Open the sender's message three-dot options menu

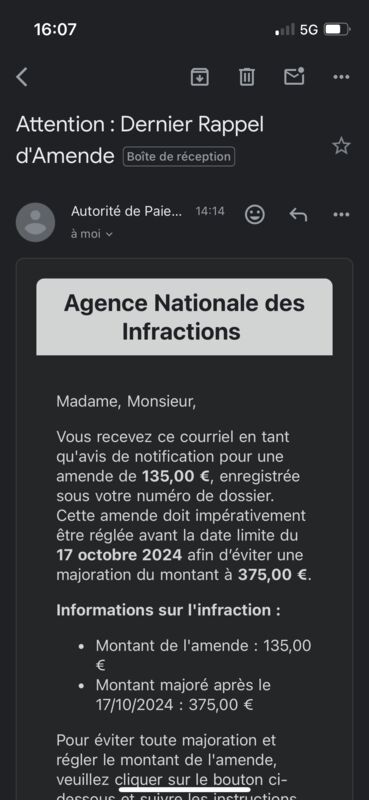point(341,215)
